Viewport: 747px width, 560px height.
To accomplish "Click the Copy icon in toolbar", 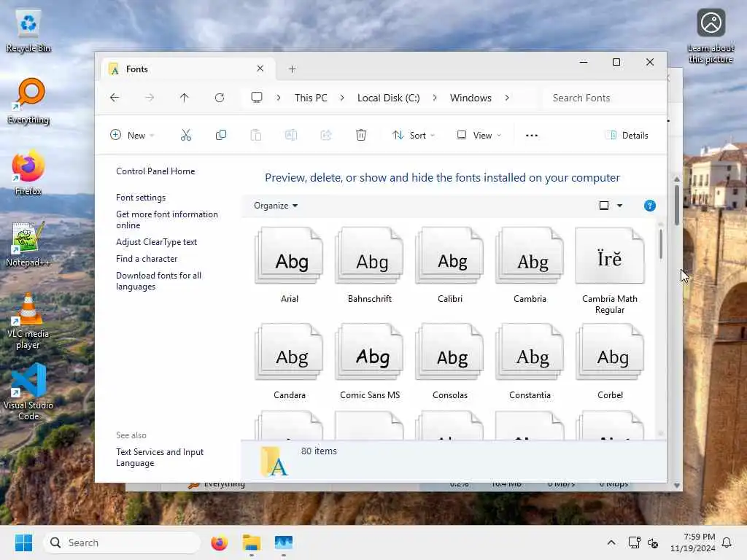I will (x=220, y=135).
